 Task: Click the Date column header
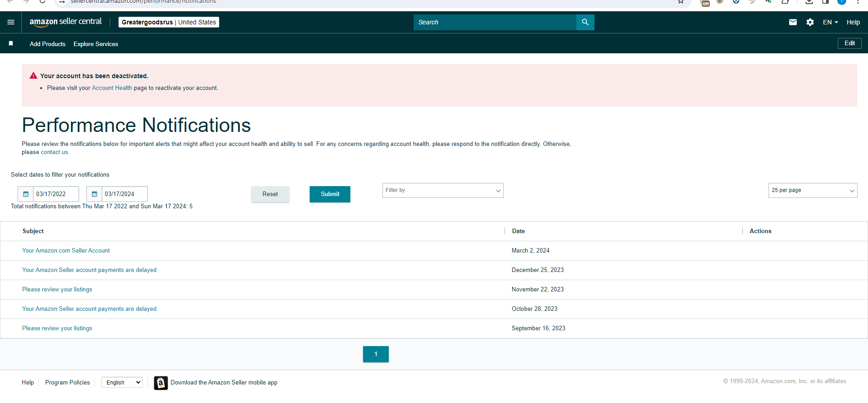(519, 231)
